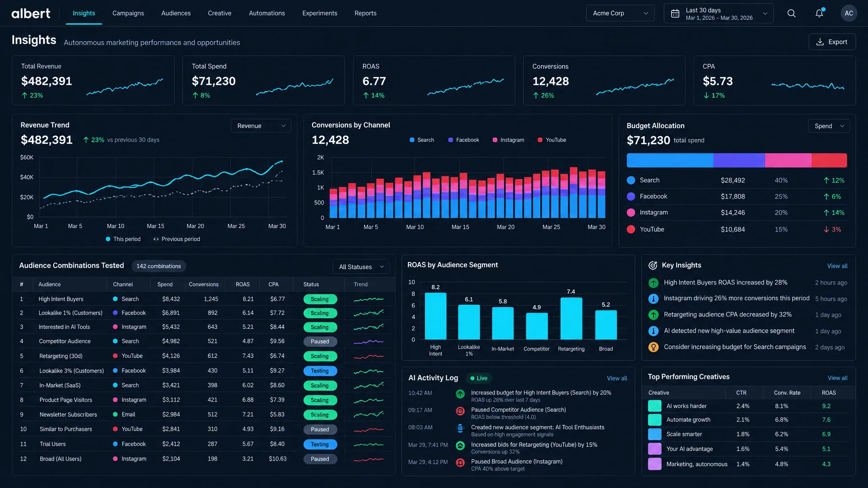Screen dimensions: 868x488
Task: Open the search magnifier icon
Action: tap(791, 14)
